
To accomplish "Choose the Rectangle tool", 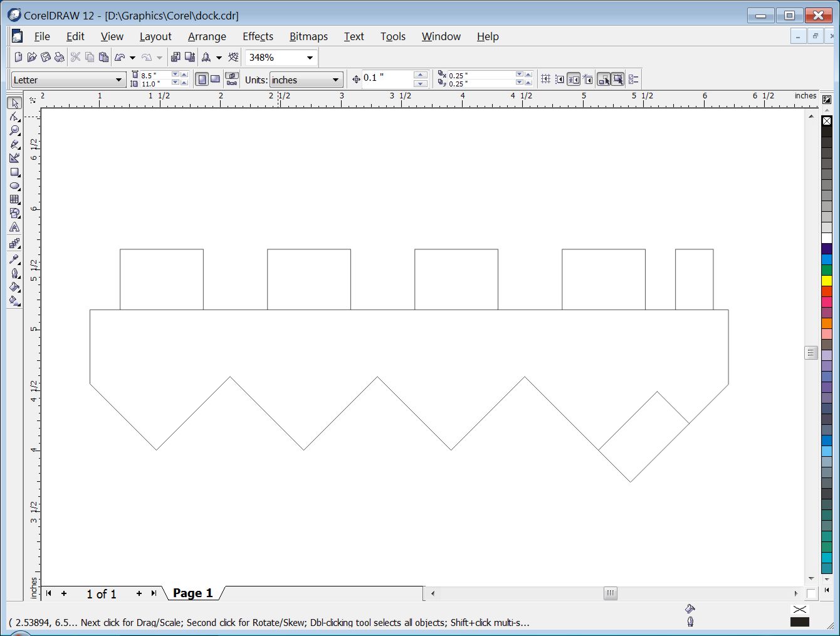I will [14, 172].
